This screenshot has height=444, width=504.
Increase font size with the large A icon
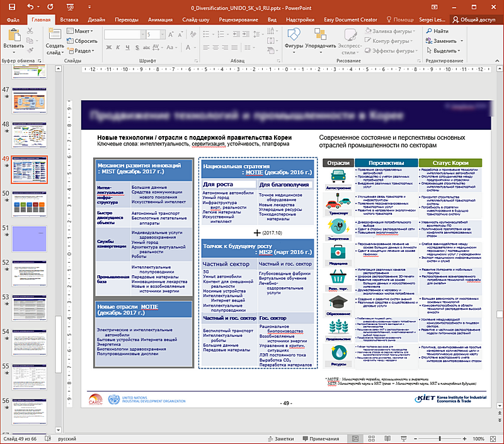[x=171, y=35]
